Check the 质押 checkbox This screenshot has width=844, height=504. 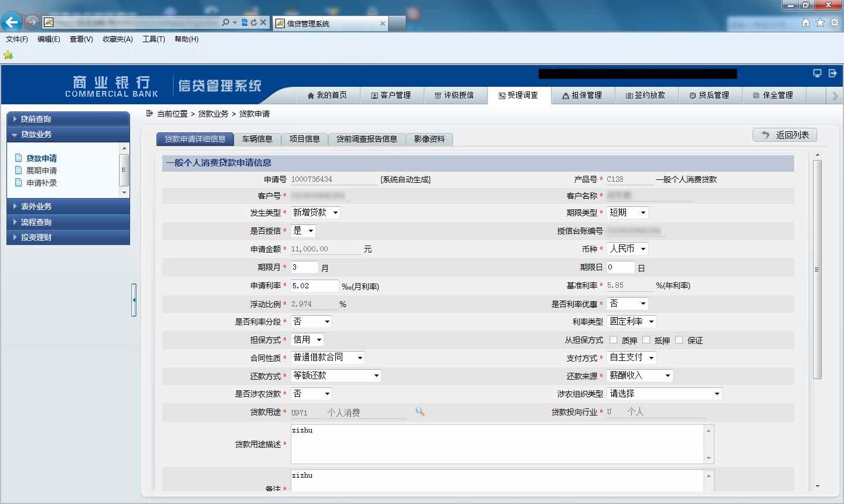(x=613, y=339)
